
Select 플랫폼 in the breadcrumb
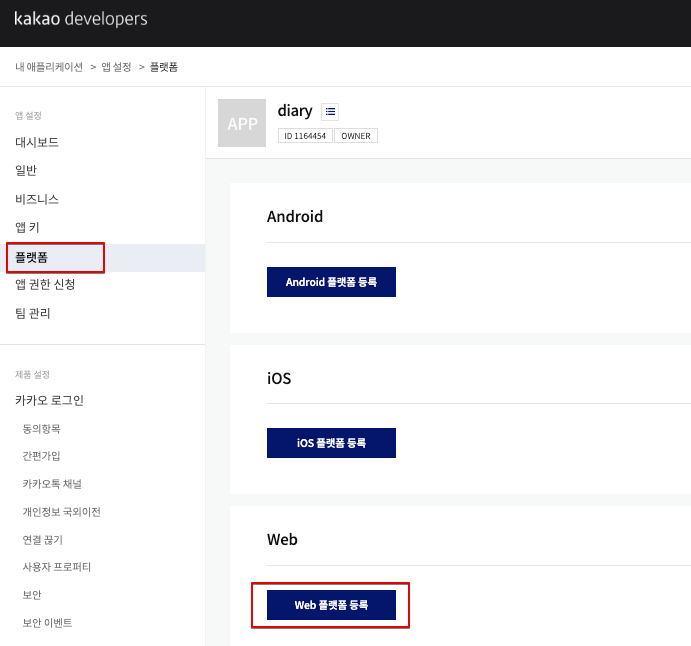(164, 67)
